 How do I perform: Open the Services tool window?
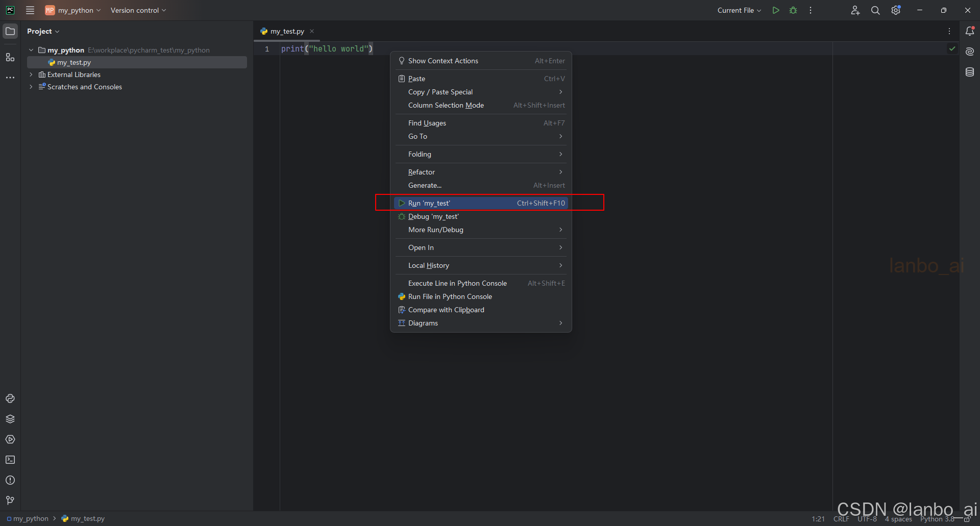10,439
